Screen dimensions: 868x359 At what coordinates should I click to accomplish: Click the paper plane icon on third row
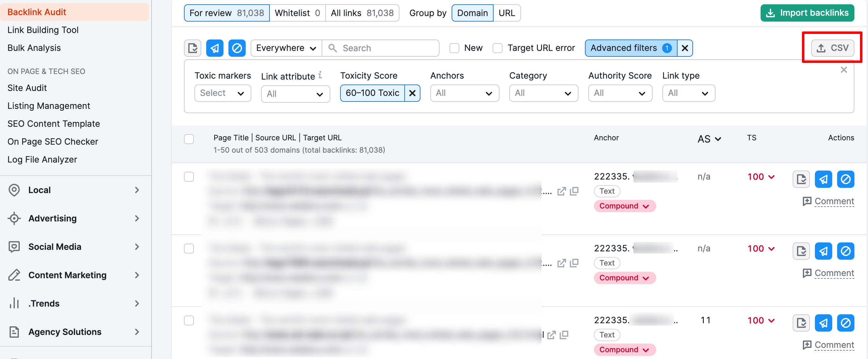click(x=824, y=323)
